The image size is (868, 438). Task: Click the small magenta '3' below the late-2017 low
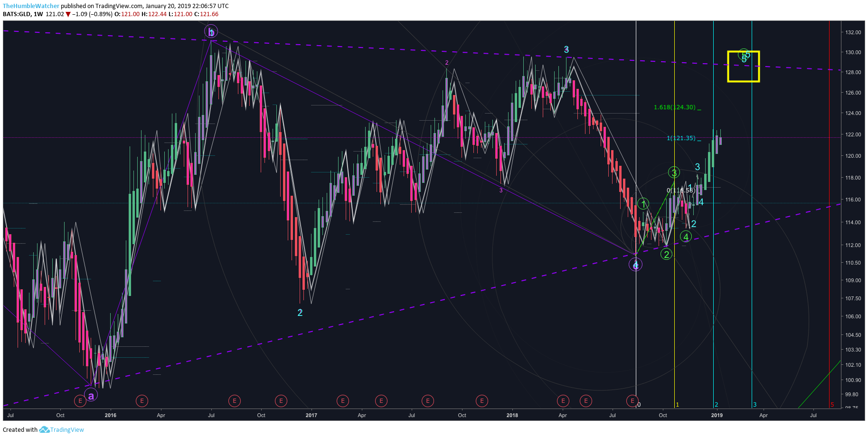[x=501, y=190]
